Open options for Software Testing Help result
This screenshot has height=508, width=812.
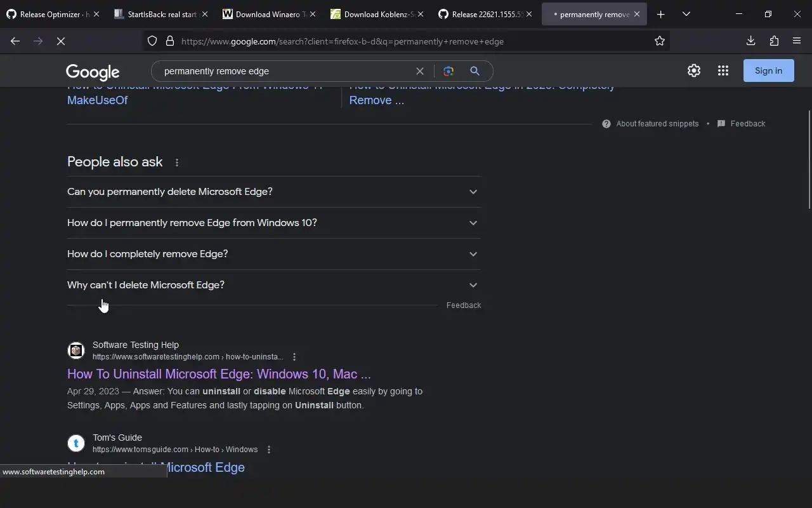click(x=294, y=357)
